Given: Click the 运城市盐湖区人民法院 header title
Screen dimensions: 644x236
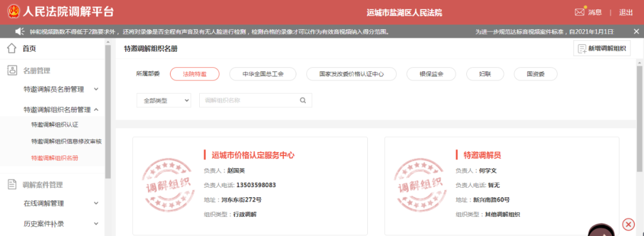Looking at the screenshot, I should (x=404, y=13).
